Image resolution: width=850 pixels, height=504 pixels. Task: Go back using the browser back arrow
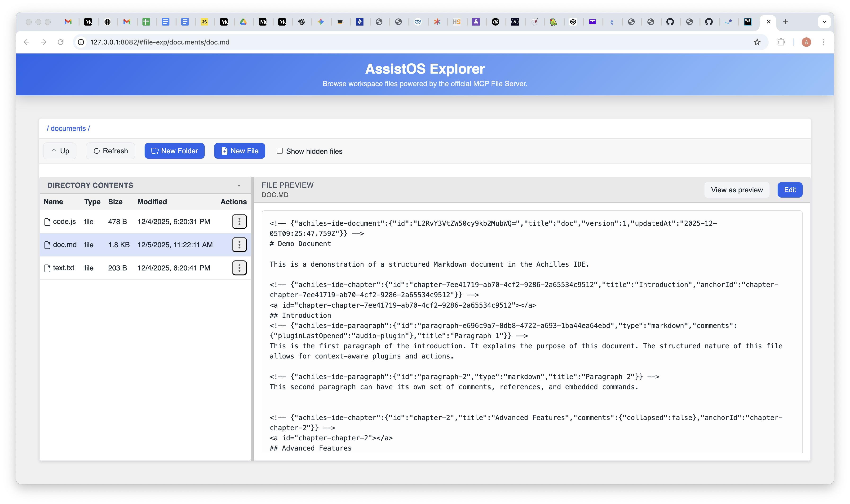point(27,42)
